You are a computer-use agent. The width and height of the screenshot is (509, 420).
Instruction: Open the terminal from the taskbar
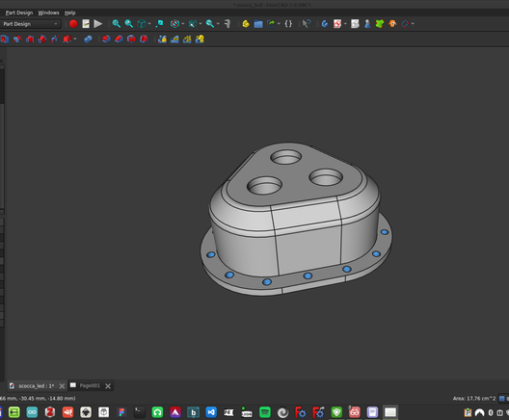click(139, 412)
